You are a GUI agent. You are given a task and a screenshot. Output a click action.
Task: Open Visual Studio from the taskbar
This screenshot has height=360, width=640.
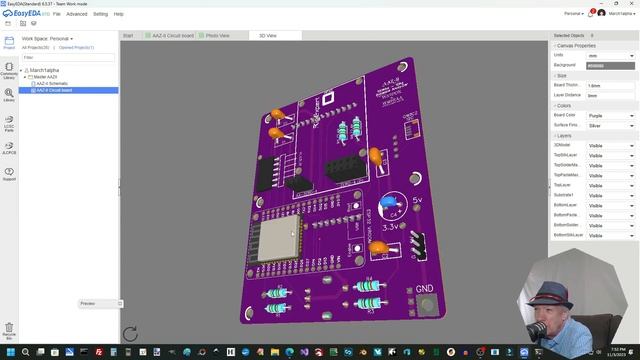click(304, 352)
